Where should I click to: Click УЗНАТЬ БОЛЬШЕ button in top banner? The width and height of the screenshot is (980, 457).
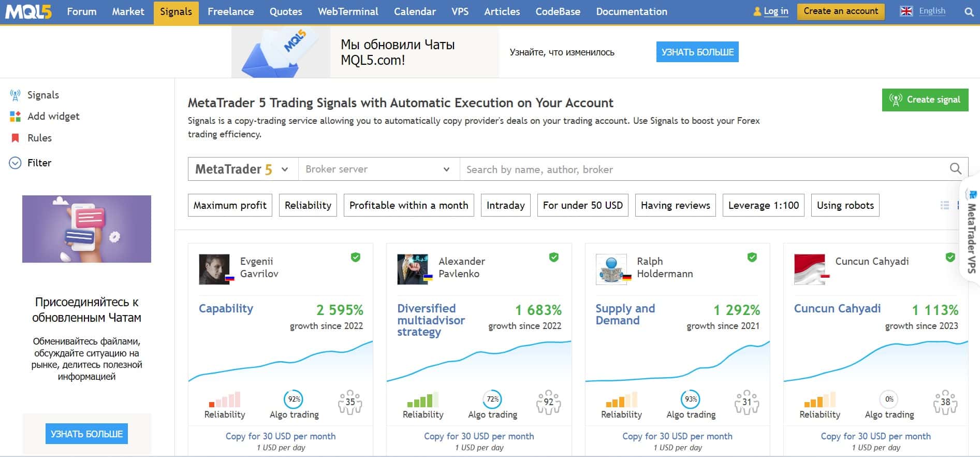(697, 52)
